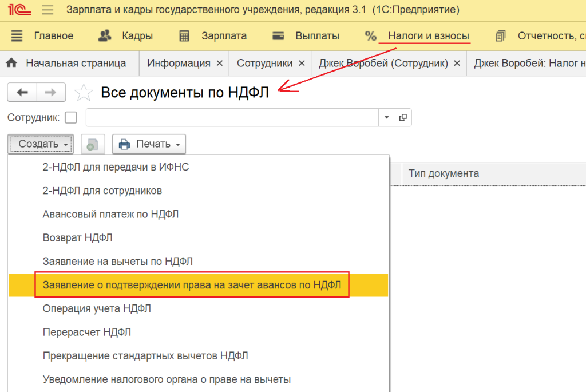This screenshot has height=392, width=586.
Task: Click the 1C logo icon
Action: point(19,9)
